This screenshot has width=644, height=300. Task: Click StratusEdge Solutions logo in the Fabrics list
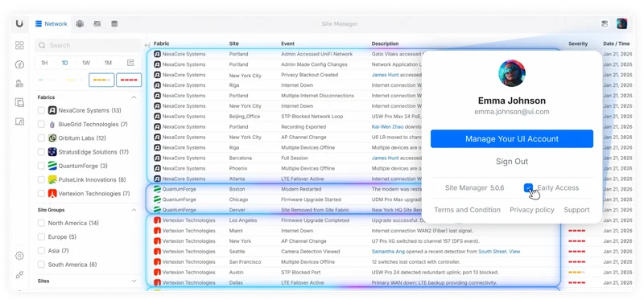pyautogui.click(x=52, y=152)
